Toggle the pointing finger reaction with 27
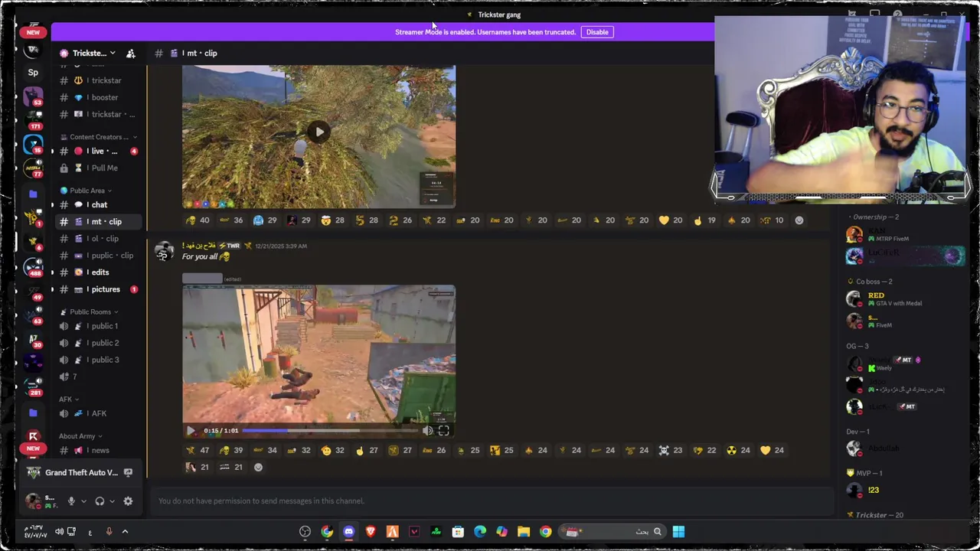This screenshot has width=980, height=551. [x=366, y=450]
